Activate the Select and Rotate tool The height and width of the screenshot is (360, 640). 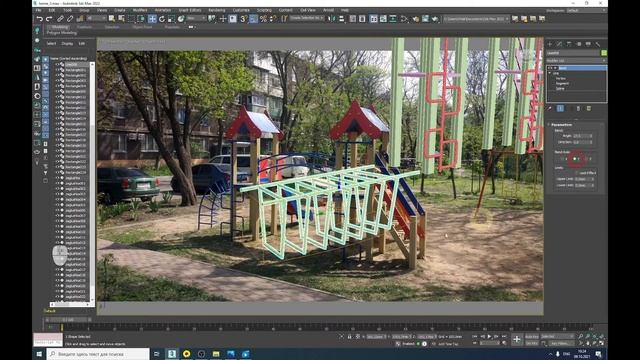coord(162,19)
